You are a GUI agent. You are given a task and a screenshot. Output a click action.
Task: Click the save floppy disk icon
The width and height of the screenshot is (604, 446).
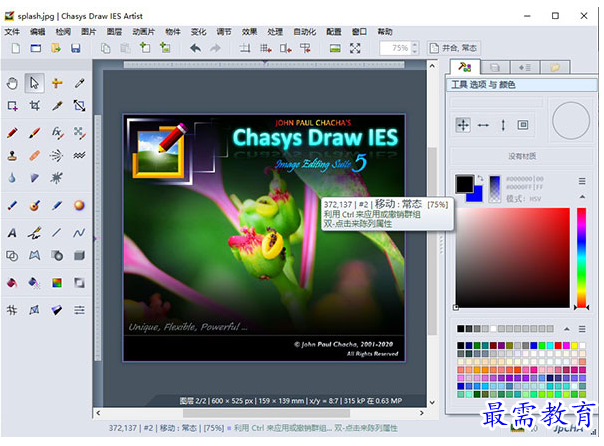pos(76,48)
